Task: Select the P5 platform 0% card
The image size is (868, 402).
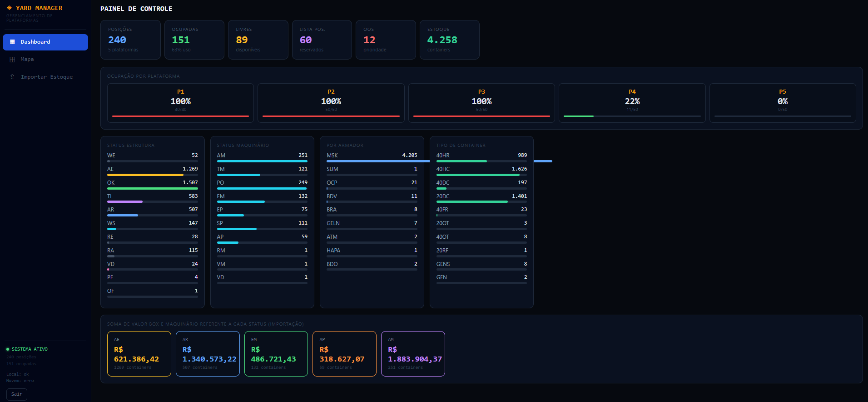Action: tap(782, 103)
